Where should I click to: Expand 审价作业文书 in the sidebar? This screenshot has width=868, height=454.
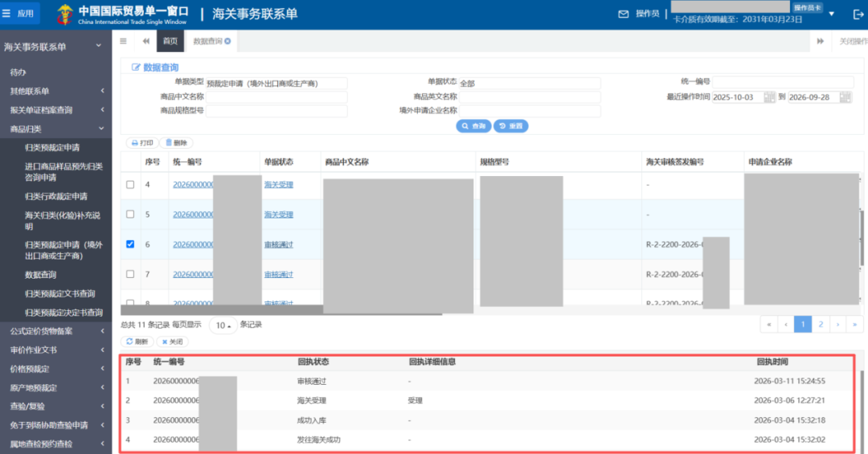(x=55, y=350)
